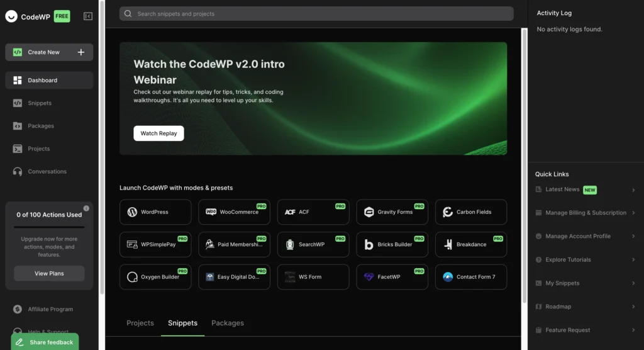This screenshot has height=350, width=644.
Task: Click the search snippets and projects field
Action: pyautogui.click(x=316, y=14)
